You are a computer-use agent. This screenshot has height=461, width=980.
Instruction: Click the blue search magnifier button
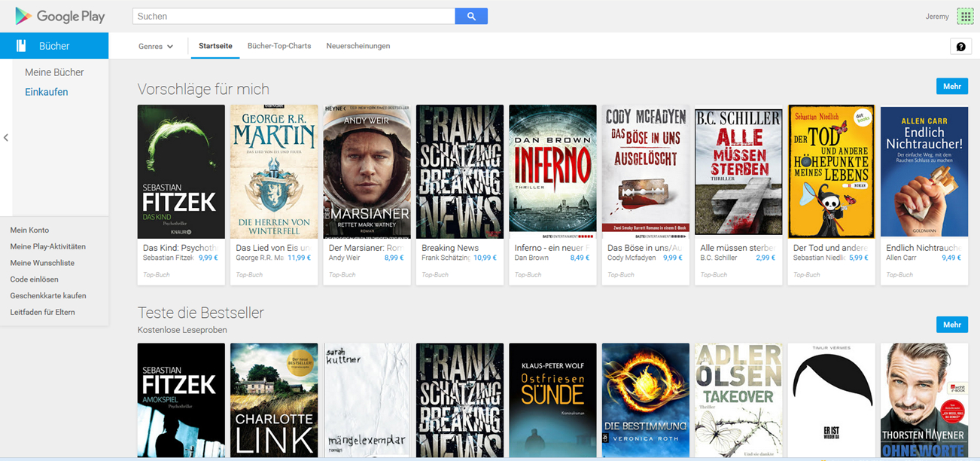pyautogui.click(x=471, y=16)
